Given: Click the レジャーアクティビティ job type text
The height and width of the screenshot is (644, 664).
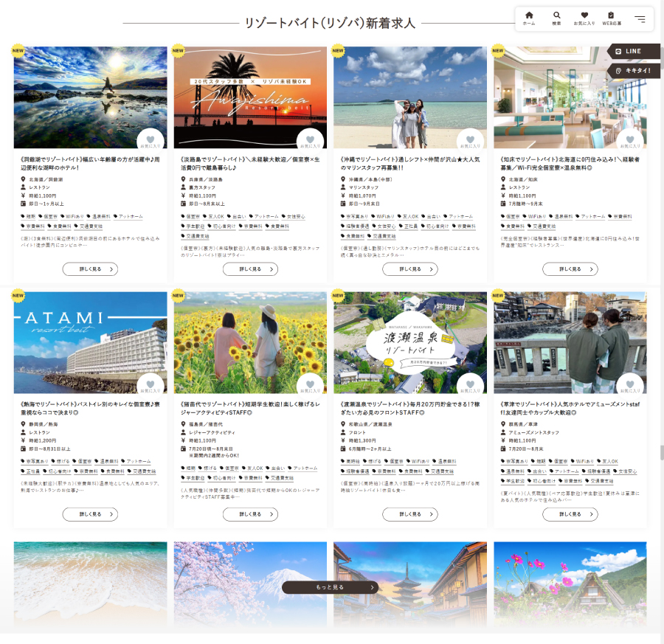Looking at the screenshot, I should (212, 433).
